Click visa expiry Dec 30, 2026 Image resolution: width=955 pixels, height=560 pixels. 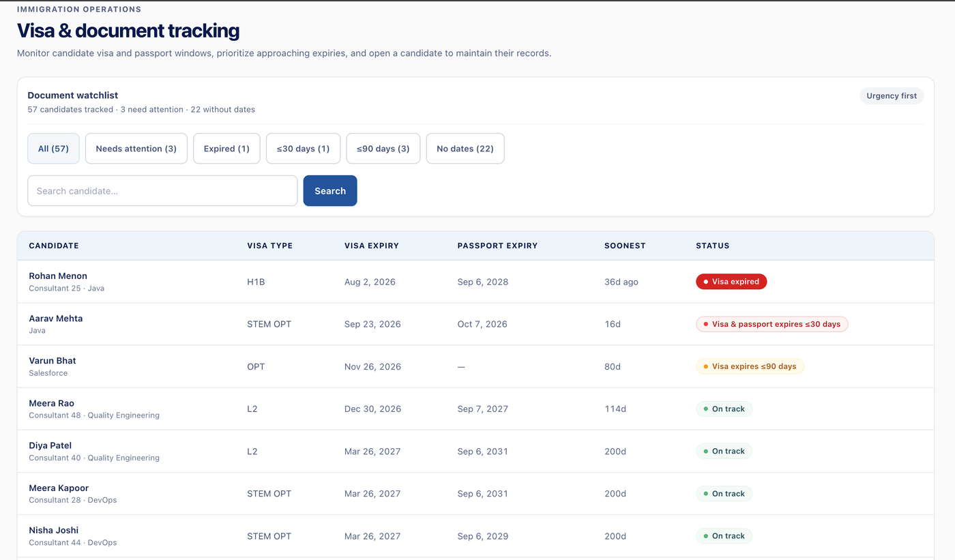(x=372, y=409)
